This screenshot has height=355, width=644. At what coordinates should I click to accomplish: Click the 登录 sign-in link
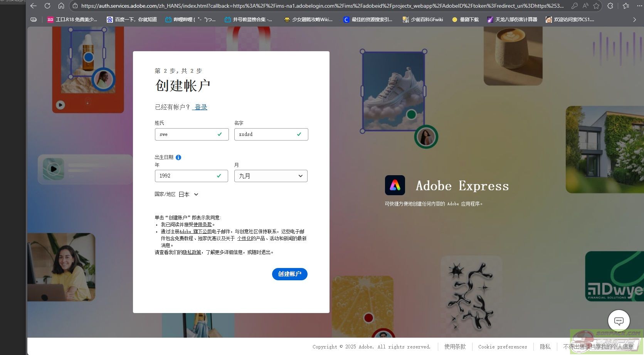pyautogui.click(x=201, y=107)
